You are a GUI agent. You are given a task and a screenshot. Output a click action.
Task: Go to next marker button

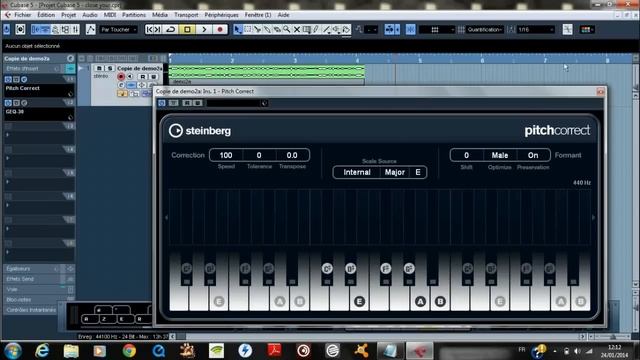(x=158, y=29)
